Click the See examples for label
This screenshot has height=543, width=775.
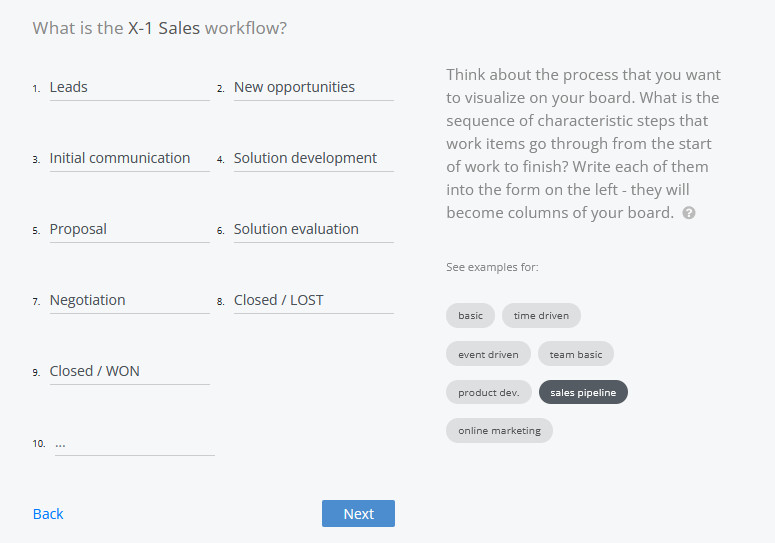pos(492,267)
